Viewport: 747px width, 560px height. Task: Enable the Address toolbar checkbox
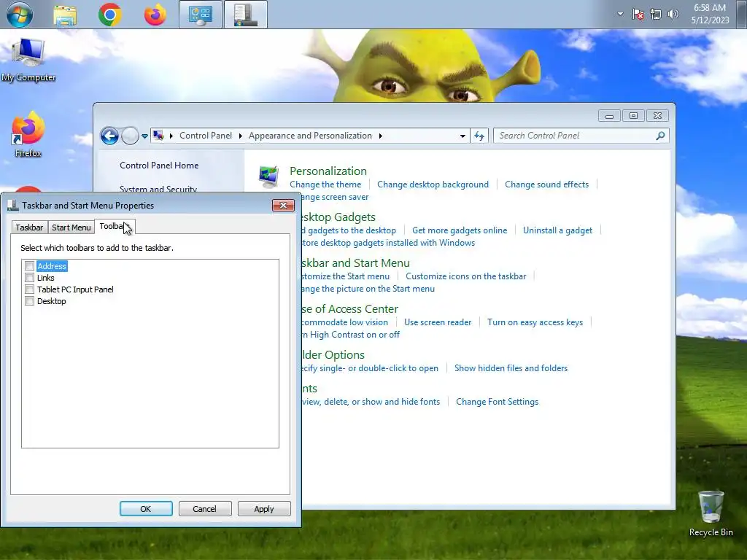pyautogui.click(x=29, y=265)
